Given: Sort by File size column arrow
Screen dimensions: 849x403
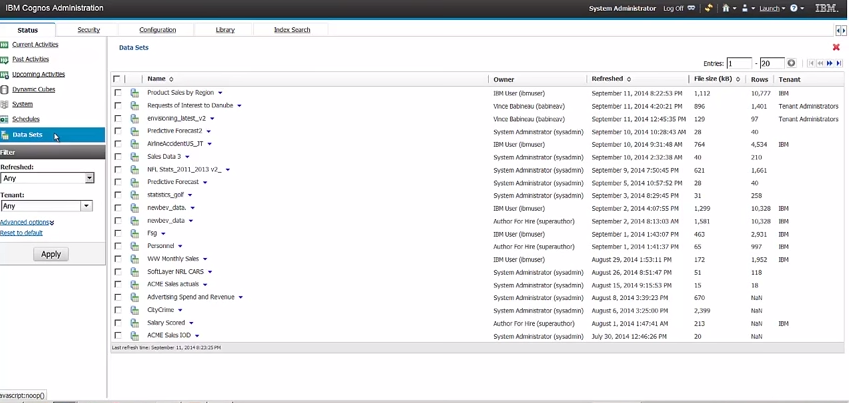Looking at the screenshot, I should (737, 79).
